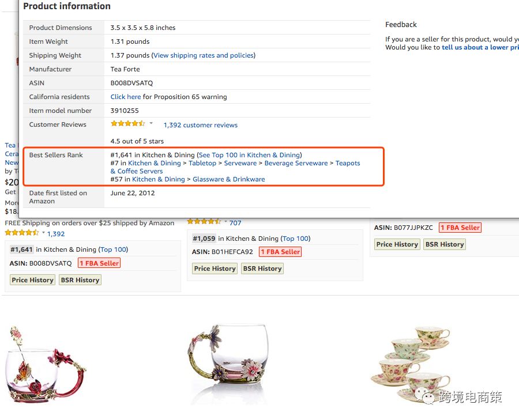This screenshot has height=420, width=519.
Task: See Top 100 in Kitchen & Dining
Action: [x=249, y=155]
